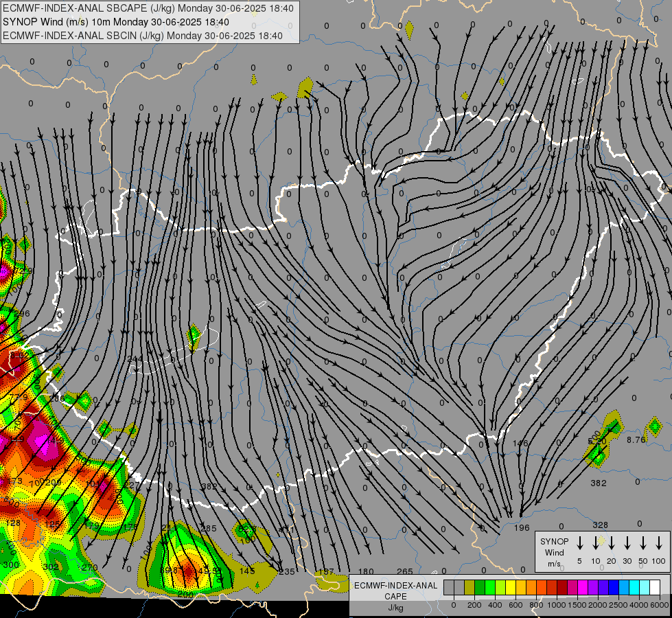Click the 100 m/s wind arrow in the legend
The width and height of the screenshot is (672, 618).
point(659,543)
